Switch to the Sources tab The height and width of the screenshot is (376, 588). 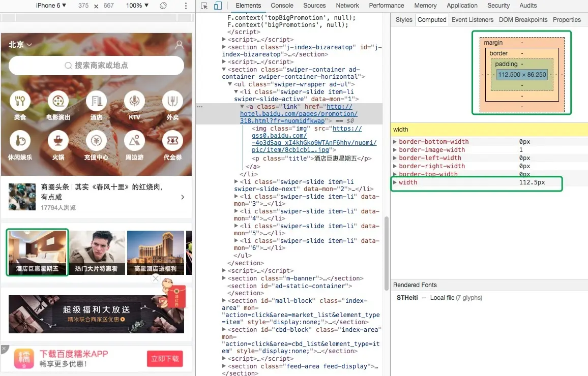pyautogui.click(x=314, y=6)
